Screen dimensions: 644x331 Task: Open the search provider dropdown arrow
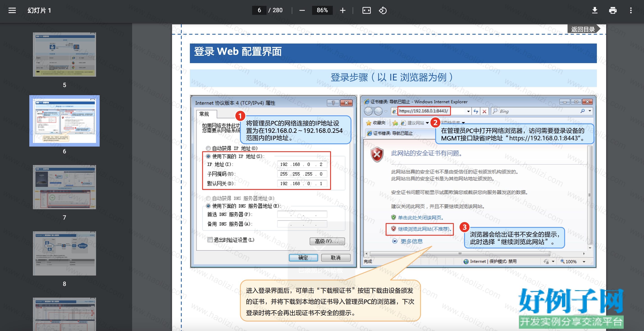coord(590,111)
